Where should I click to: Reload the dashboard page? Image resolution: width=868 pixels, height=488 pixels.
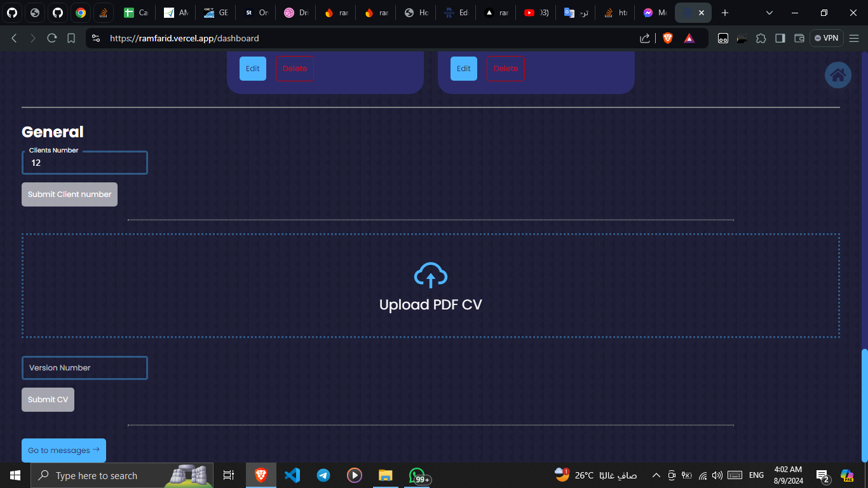click(x=52, y=38)
